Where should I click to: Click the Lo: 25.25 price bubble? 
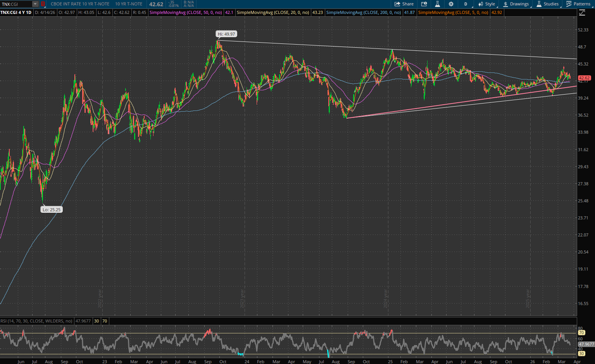click(x=52, y=209)
